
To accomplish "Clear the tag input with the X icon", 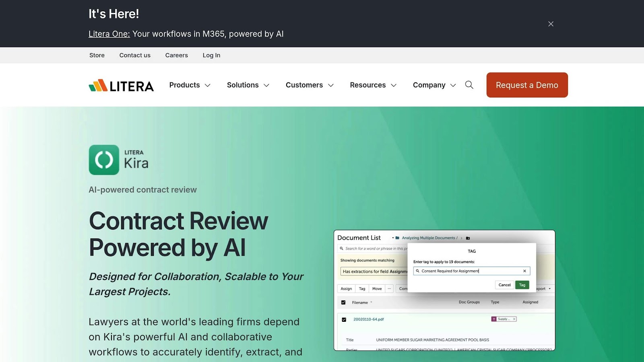I will (x=524, y=271).
